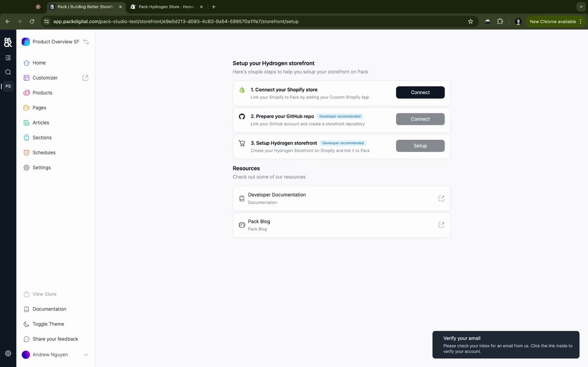Open the Pack Blog resource card
Viewport: 588px width, 367px height.
click(341, 225)
